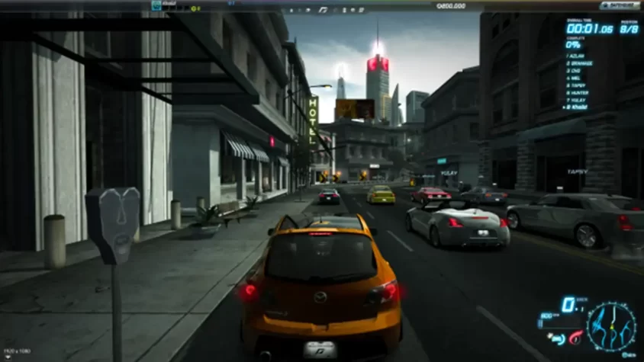Click the 0% complete indicator
This screenshot has width=644, height=362.
[572, 45]
